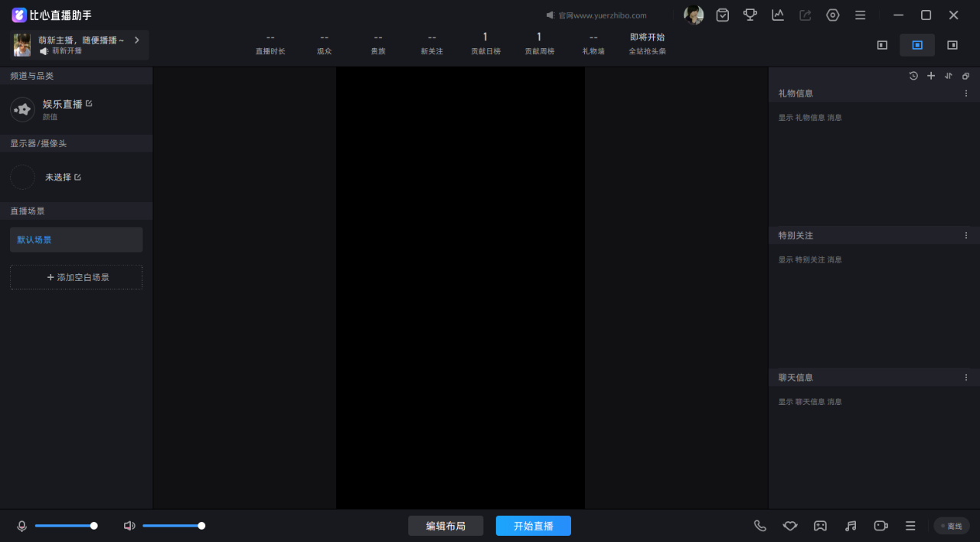Open the statistics chart icon
Screen dimensions: 980x542
click(x=778, y=15)
